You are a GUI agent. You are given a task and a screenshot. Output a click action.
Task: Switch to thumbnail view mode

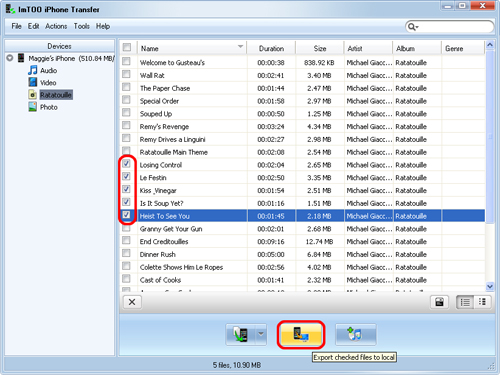(x=482, y=302)
